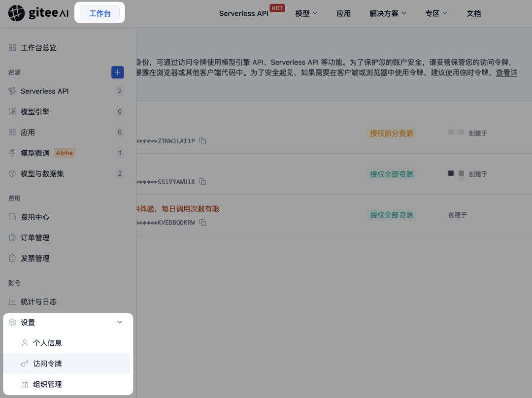Viewport: 532px width, 398px height.
Task: Open the 模型 dropdown in top navigation
Action: pos(305,13)
